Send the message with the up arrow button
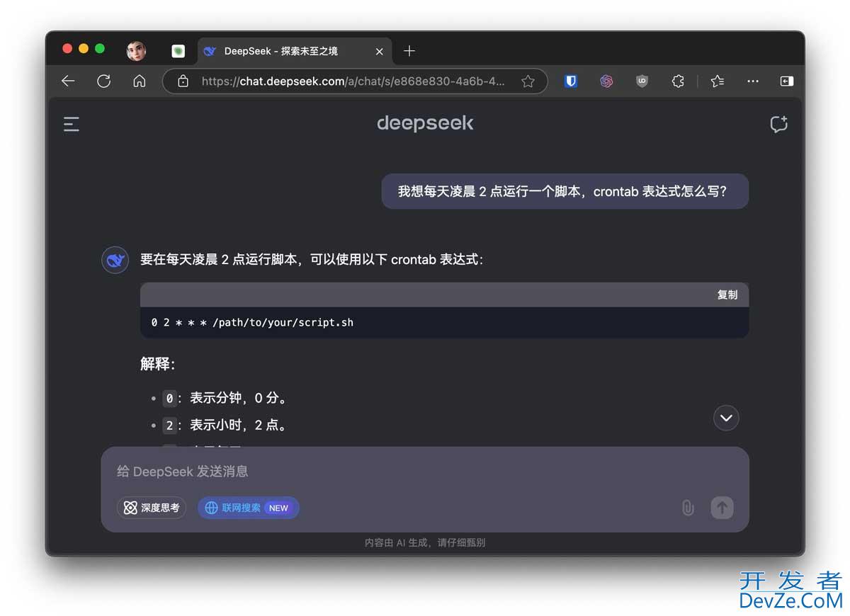This screenshot has height=616, width=850. 722,507
